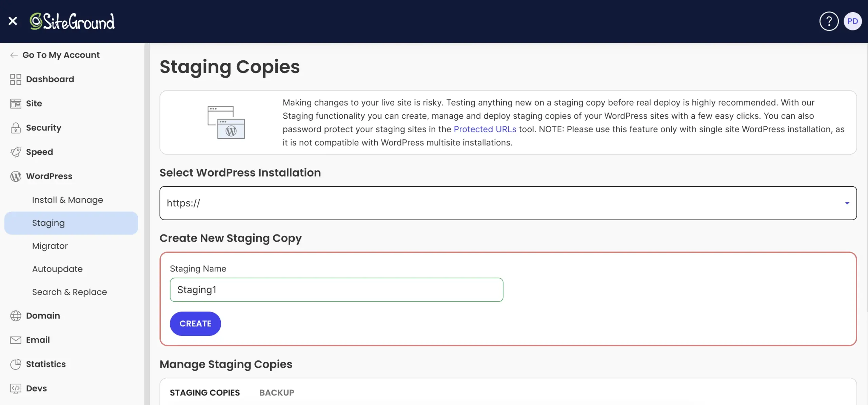Click the Select WordPress Installation heading
This screenshot has width=868, height=405.
[x=240, y=173]
